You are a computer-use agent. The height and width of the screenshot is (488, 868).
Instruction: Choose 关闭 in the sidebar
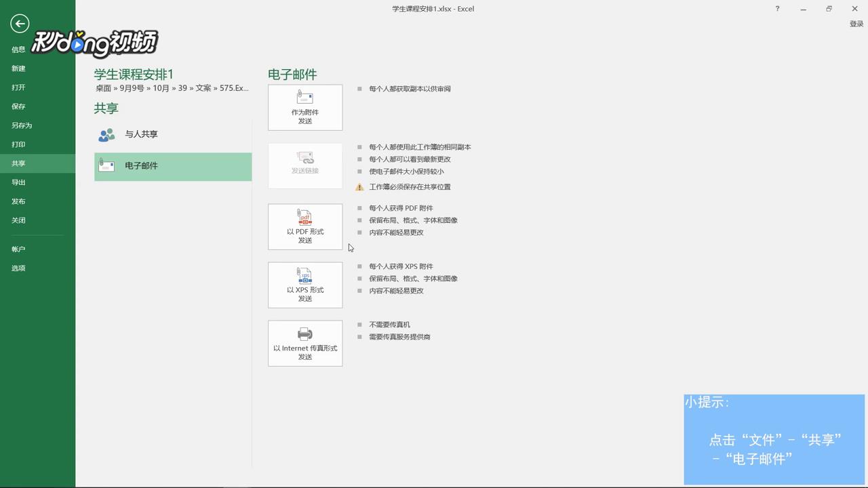pos(37,220)
